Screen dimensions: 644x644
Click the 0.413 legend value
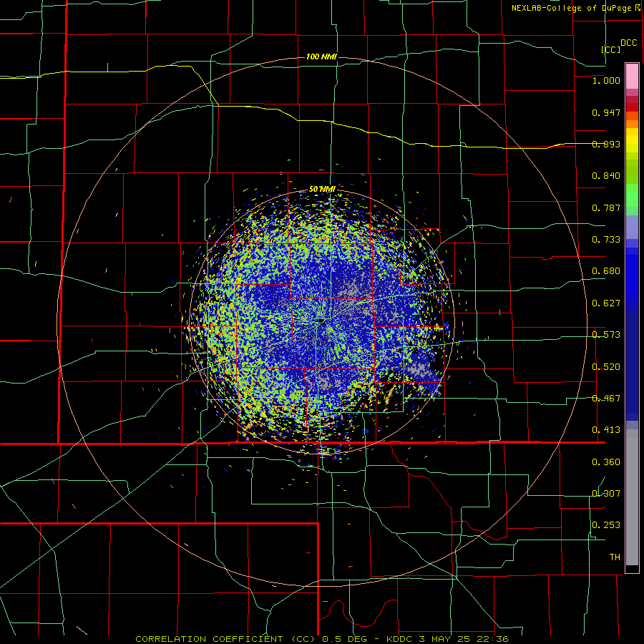[x=606, y=430]
